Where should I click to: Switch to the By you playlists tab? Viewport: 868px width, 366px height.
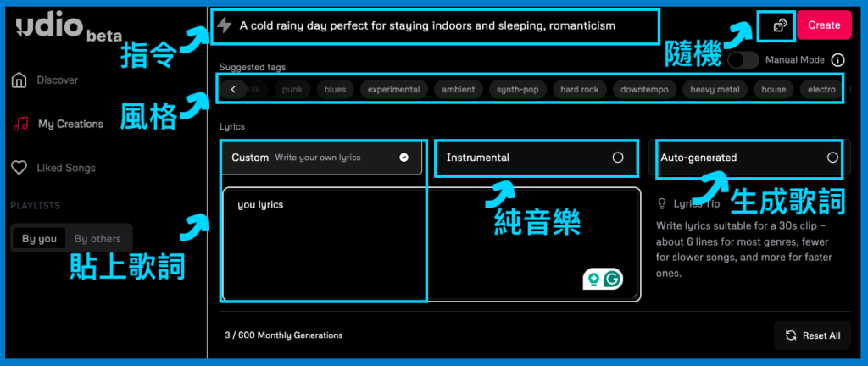pyautogui.click(x=39, y=239)
